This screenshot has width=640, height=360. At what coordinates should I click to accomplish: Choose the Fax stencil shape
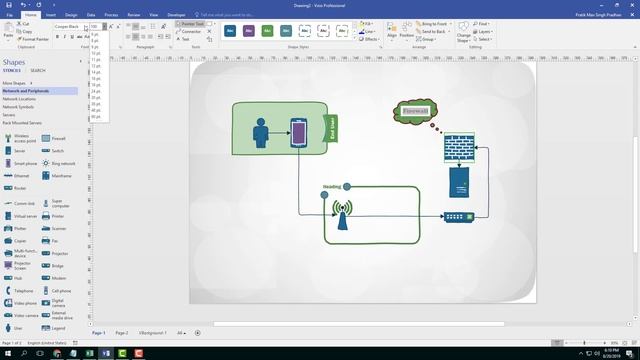(x=50, y=241)
